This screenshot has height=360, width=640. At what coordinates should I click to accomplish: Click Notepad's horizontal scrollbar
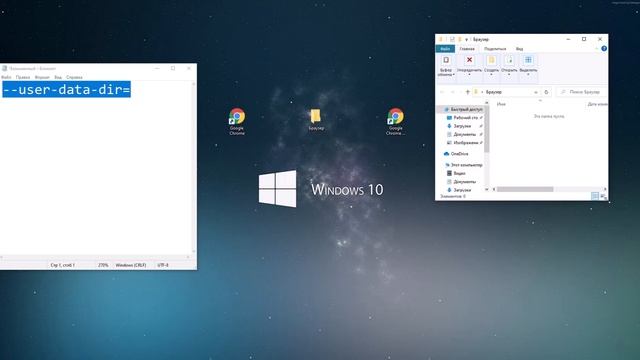pos(96,258)
